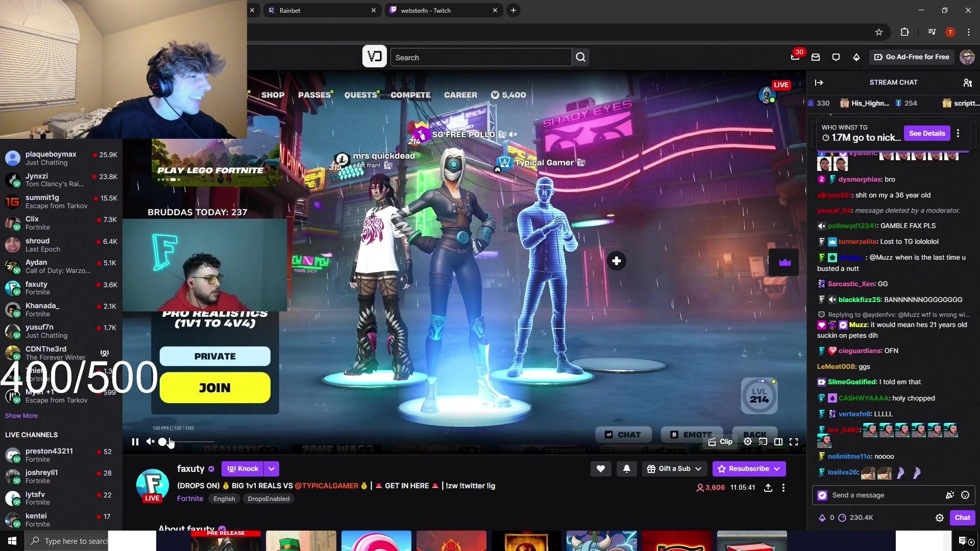Toggle follow with the heart button
This screenshot has width=980, height=551.
tap(601, 469)
